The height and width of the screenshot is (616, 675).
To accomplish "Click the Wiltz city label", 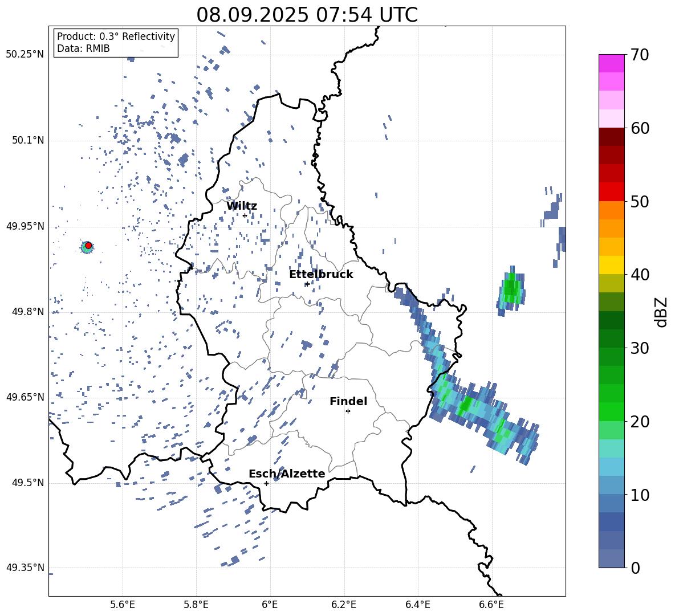I will pyautogui.click(x=242, y=206).
